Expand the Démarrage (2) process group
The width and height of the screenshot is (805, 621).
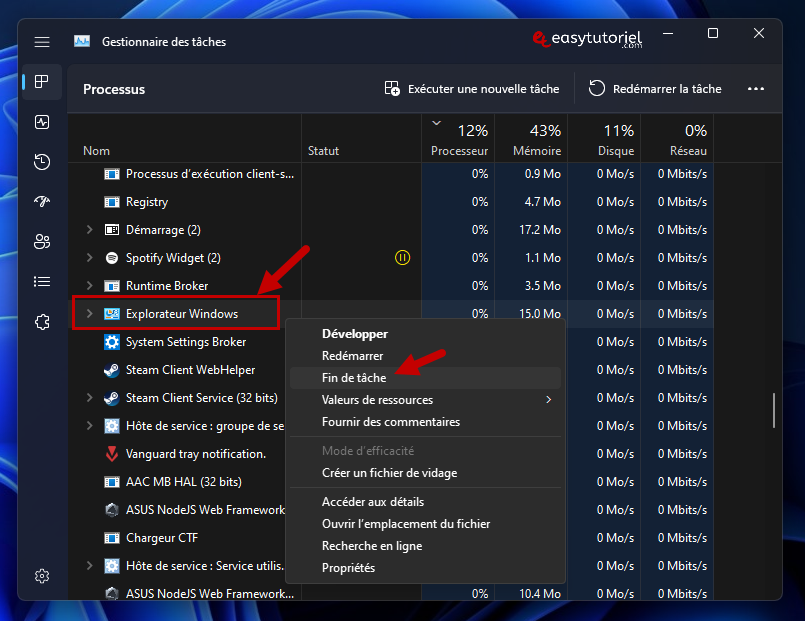89,229
